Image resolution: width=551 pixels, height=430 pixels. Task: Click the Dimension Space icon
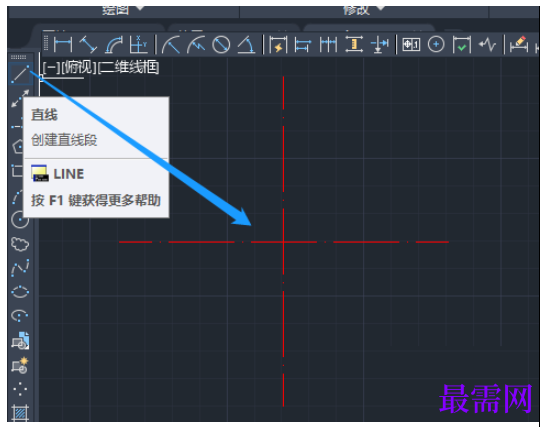tap(354, 45)
